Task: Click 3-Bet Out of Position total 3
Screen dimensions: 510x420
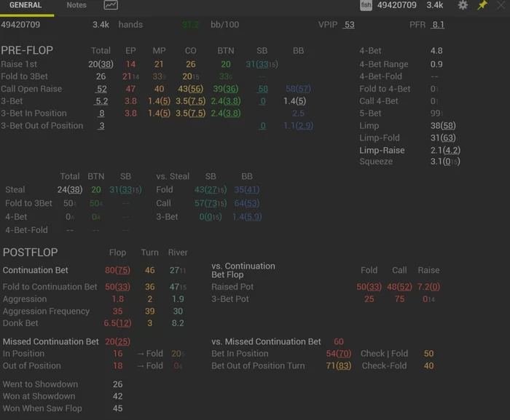Action: pos(101,126)
